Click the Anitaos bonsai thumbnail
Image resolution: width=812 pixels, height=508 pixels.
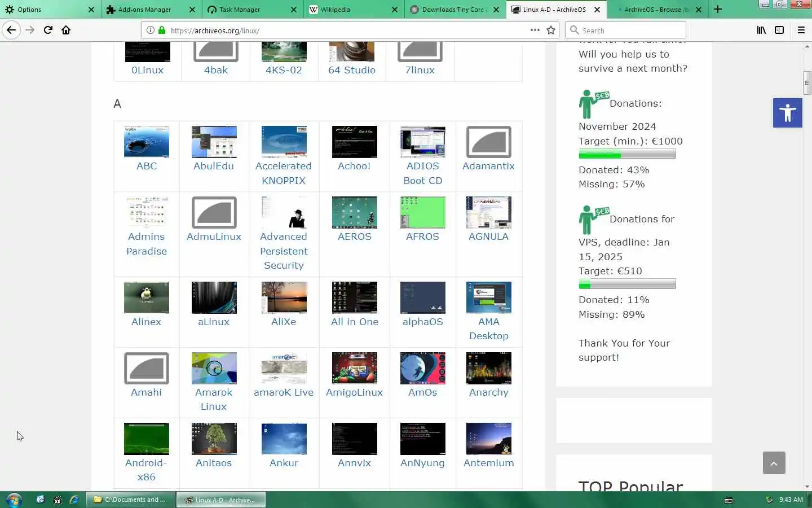[214, 439]
